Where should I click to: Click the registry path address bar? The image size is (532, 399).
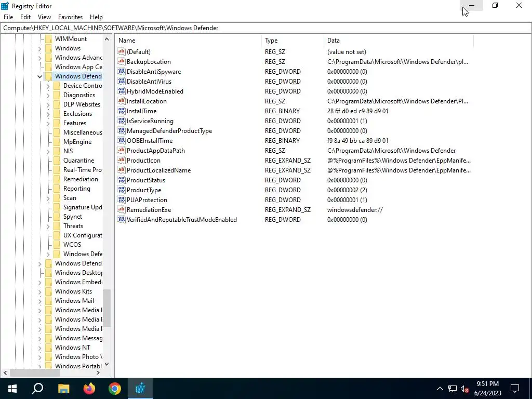tap(265, 28)
